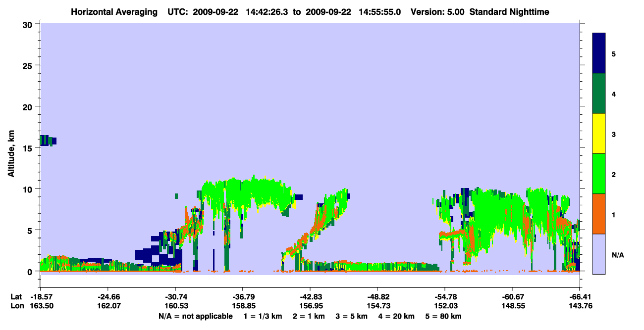Click the yellow colorbar segment labeled 3

[599, 134]
